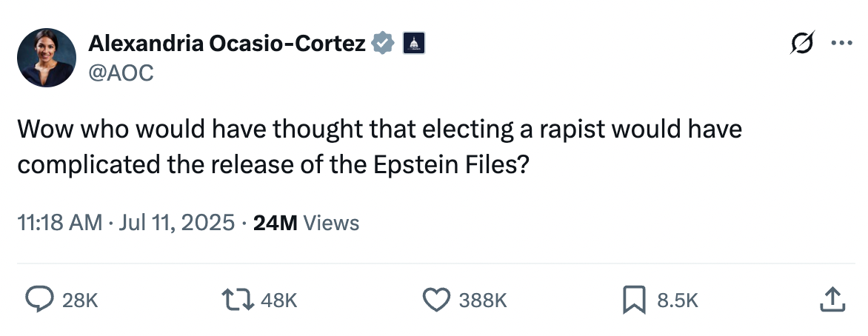Image resolution: width=868 pixels, height=336 pixels.
Task: Click the 388K likes count
Action: 483,300
